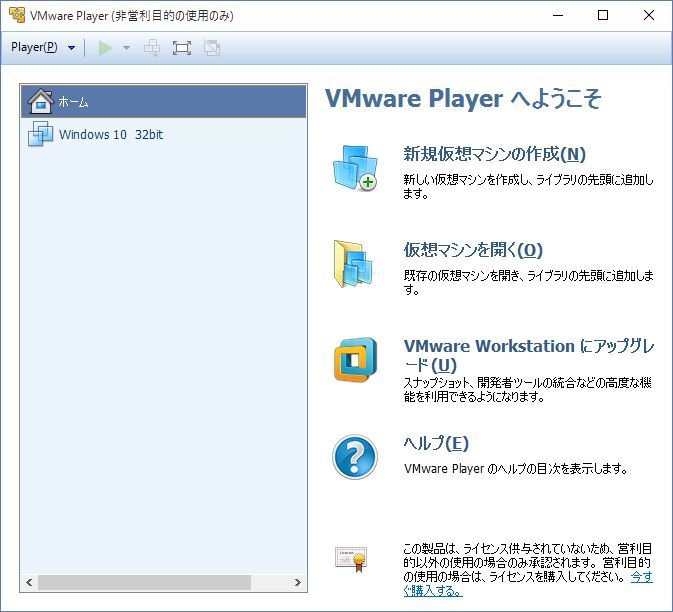Click the VMware Workstation upgrade icon
The width and height of the screenshot is (673, 612).
(354, 361)
